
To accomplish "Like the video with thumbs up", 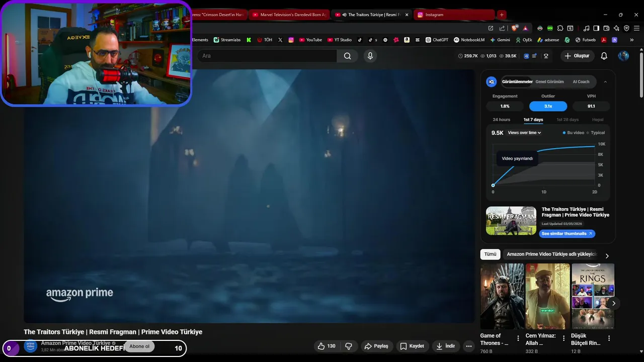I will (x=327, y=346).
